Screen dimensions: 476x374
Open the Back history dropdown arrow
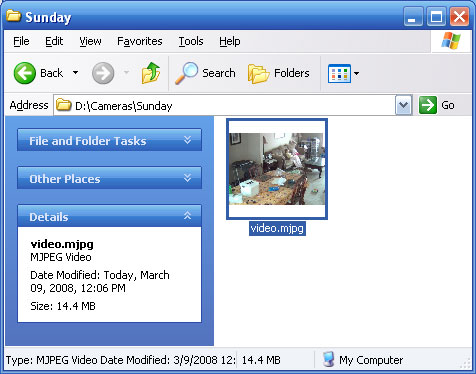(76, 73)
